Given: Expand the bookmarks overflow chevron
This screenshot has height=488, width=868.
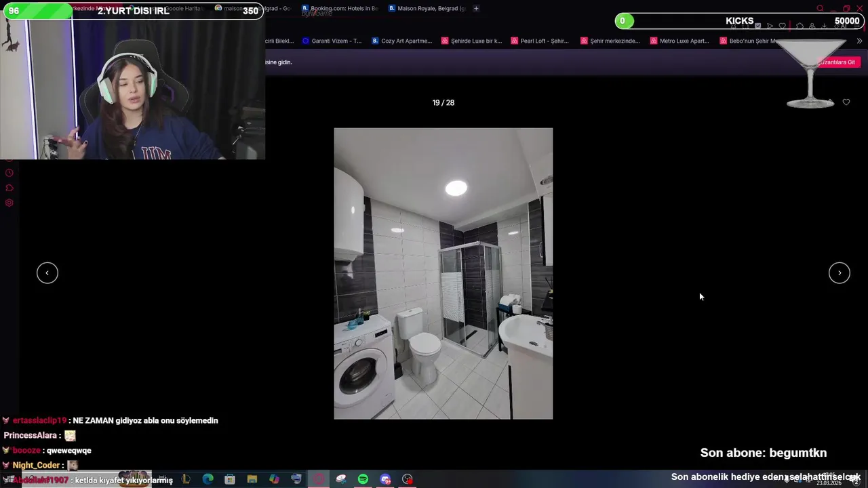Looking at the screenshot, I should tap(860, 41).
